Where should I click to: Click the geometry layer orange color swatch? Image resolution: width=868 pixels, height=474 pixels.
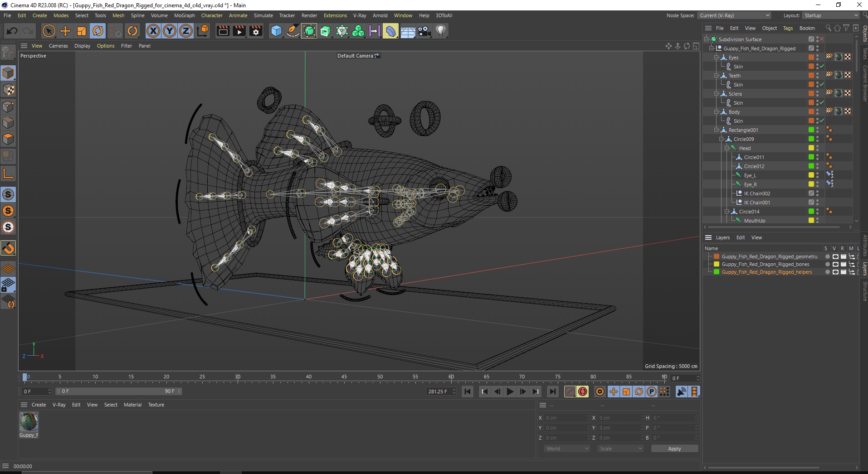[x=717, y=256]
